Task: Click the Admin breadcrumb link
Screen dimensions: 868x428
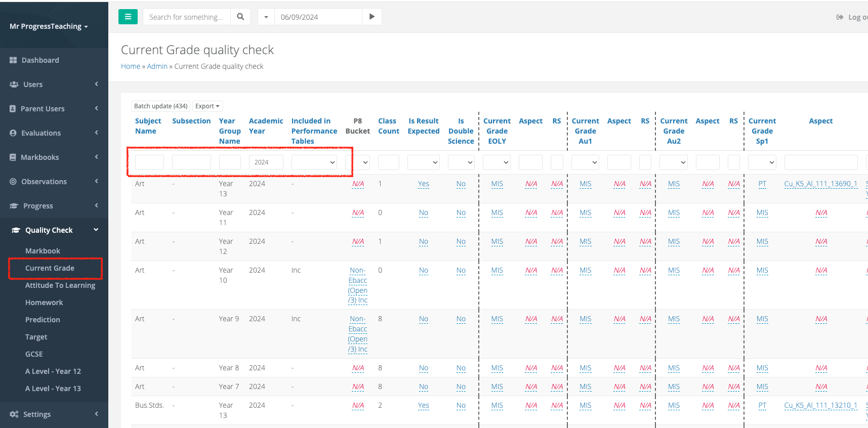Action: click(x=157, y=66)
